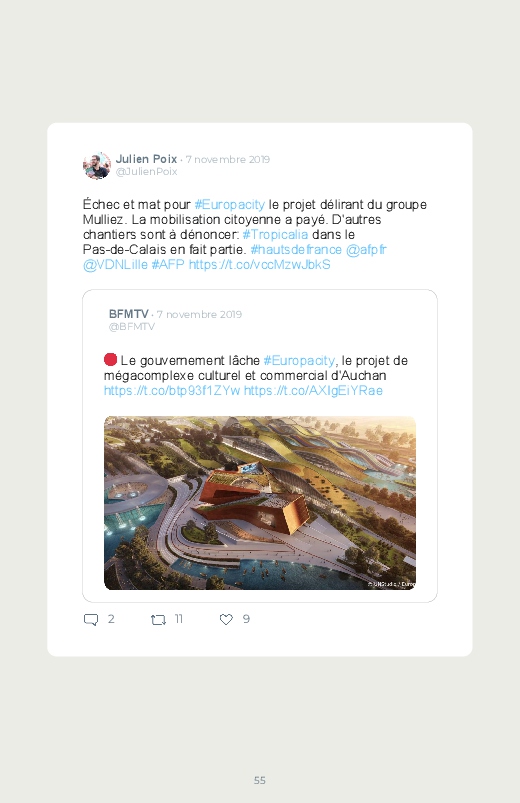Click the retweet arrows icon
Image resolution: width=520 pixels, height=803 pixels.
[x=158, y=620]
